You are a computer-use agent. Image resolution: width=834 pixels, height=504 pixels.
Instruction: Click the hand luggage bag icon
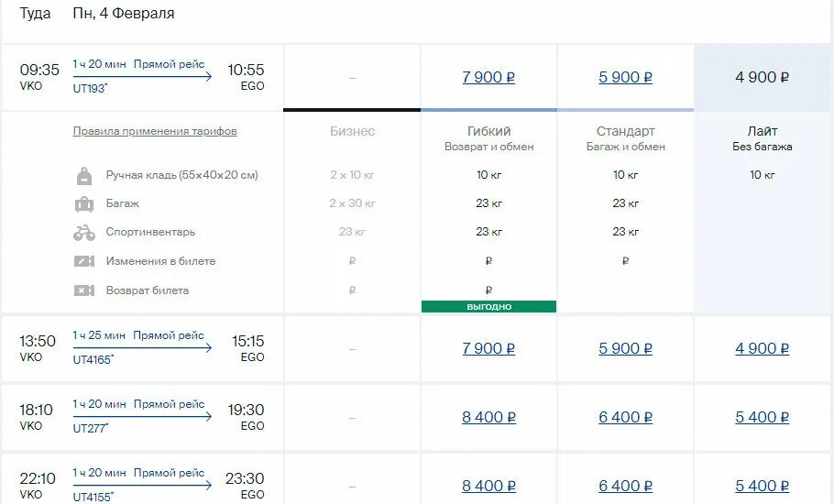[x=84, y=175]
